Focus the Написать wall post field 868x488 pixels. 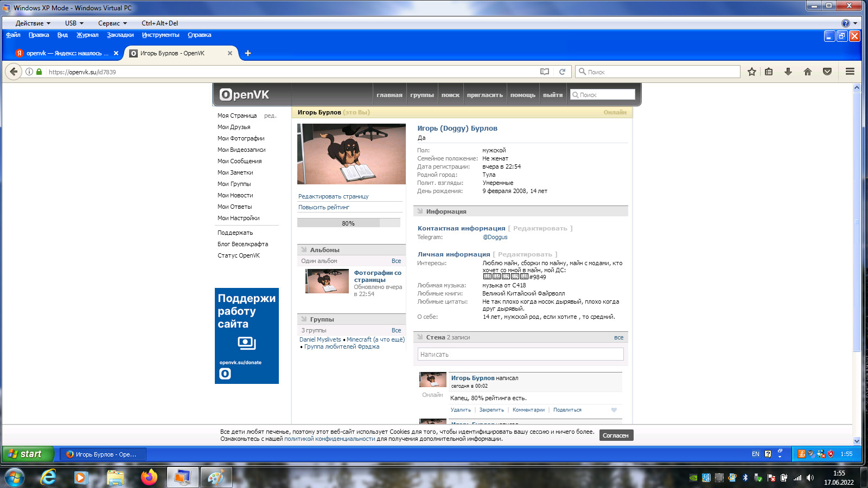click(521, 354)
